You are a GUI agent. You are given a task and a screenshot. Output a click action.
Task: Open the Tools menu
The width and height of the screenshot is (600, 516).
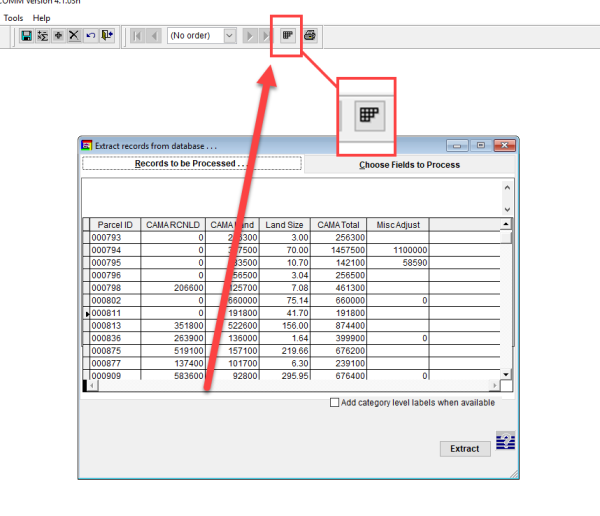tap(13, 18)
